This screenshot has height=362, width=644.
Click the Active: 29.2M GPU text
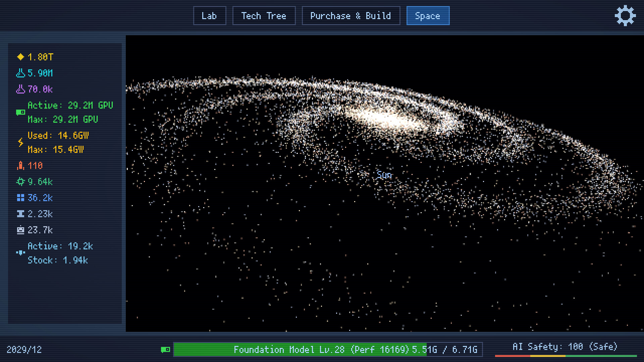point(70,105)
